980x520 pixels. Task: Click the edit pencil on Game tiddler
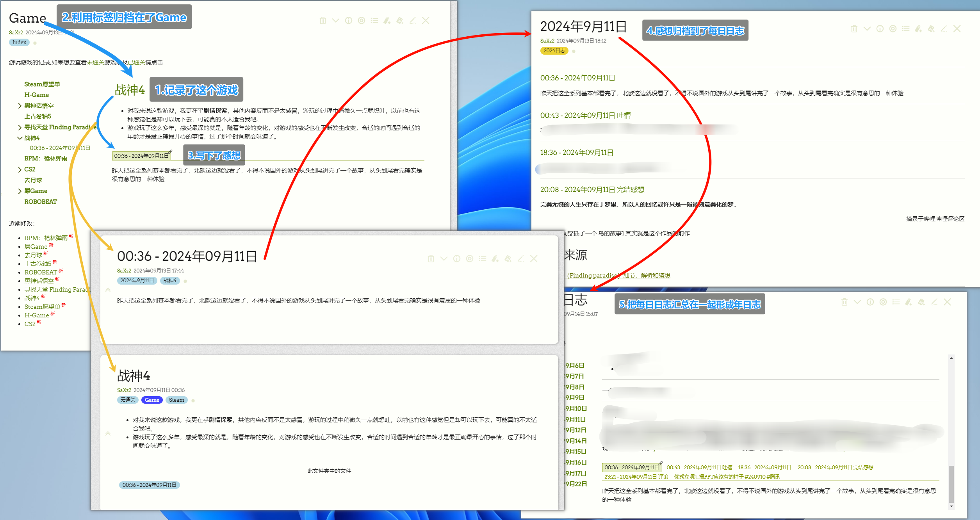click(x=413, y=21)
